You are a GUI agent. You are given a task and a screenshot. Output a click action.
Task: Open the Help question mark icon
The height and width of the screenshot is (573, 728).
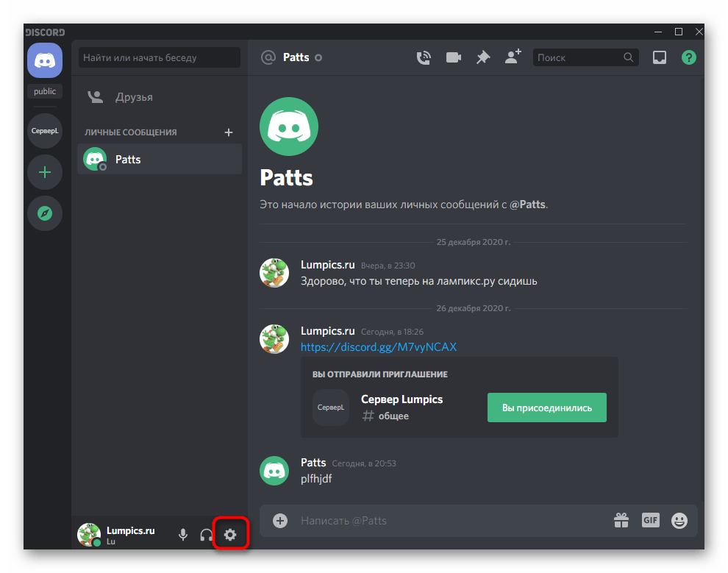pos(688,57)
